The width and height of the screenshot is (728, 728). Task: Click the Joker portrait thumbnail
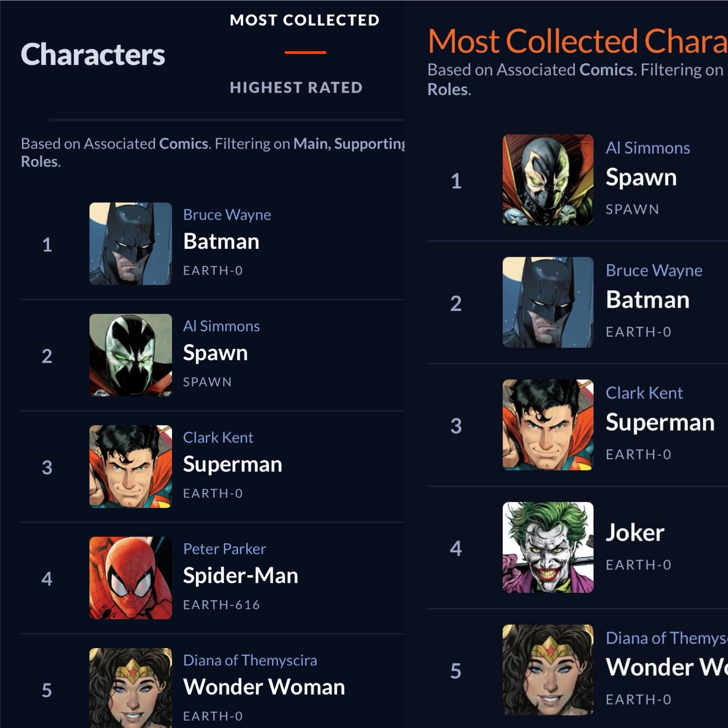[547, 547]
